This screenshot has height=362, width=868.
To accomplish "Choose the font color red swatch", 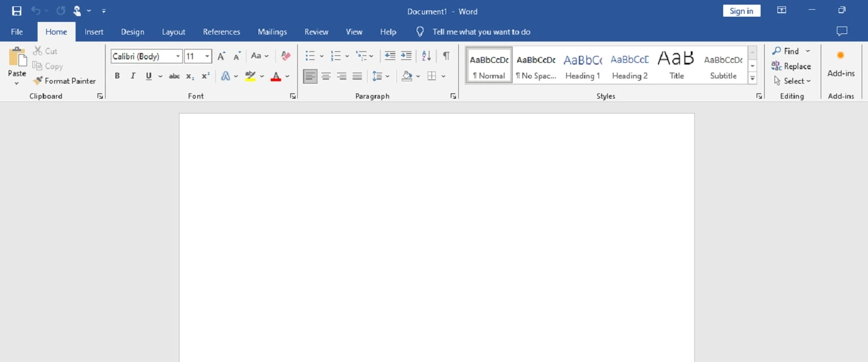I will [x=276, y=76].
